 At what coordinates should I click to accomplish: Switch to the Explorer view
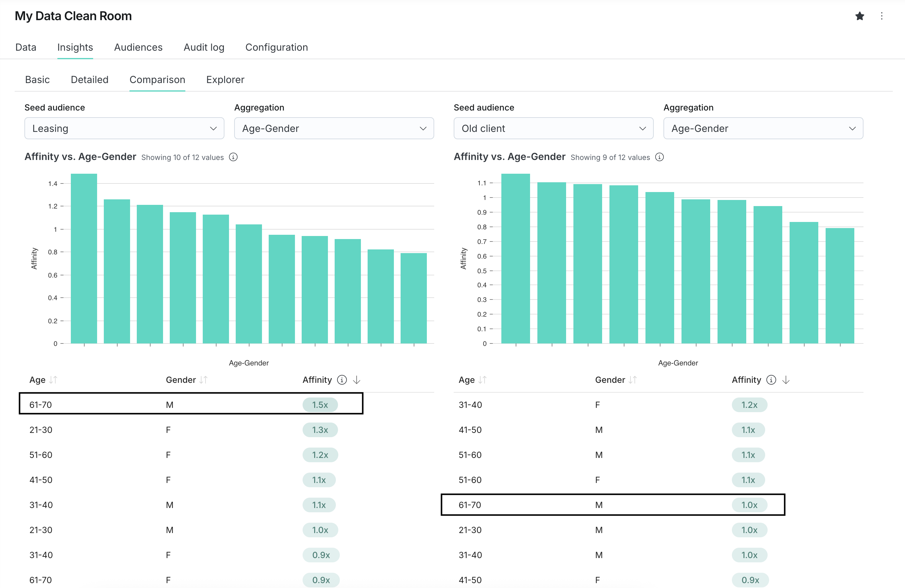(x=225, y=79)
